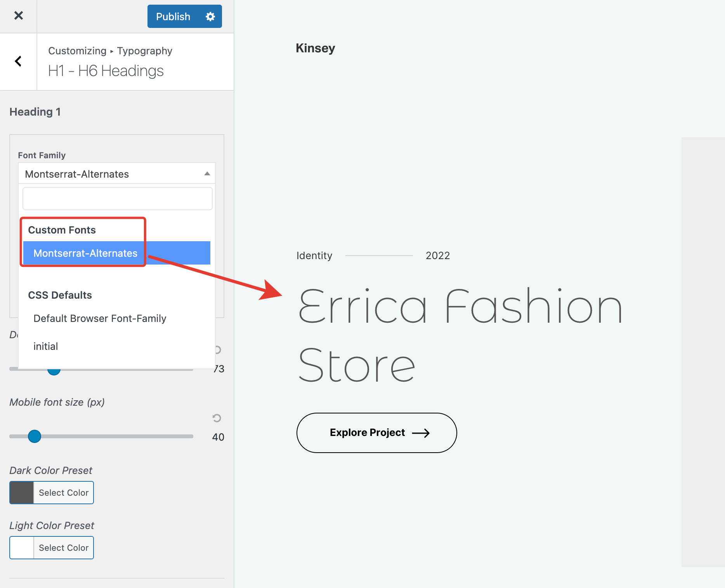This screenshot has height=588, width=725.
Task: Open the Montserrat-Alternates font family selector
Action: [x=113, y=174]
